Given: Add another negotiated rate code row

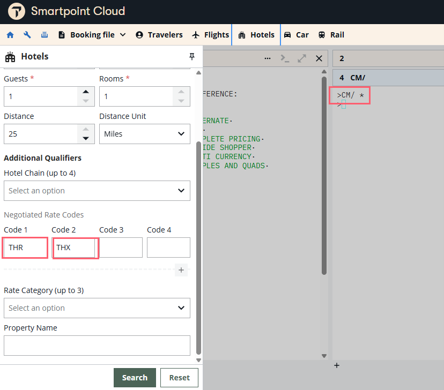Looking at the screenshot, I should (181, 270).
